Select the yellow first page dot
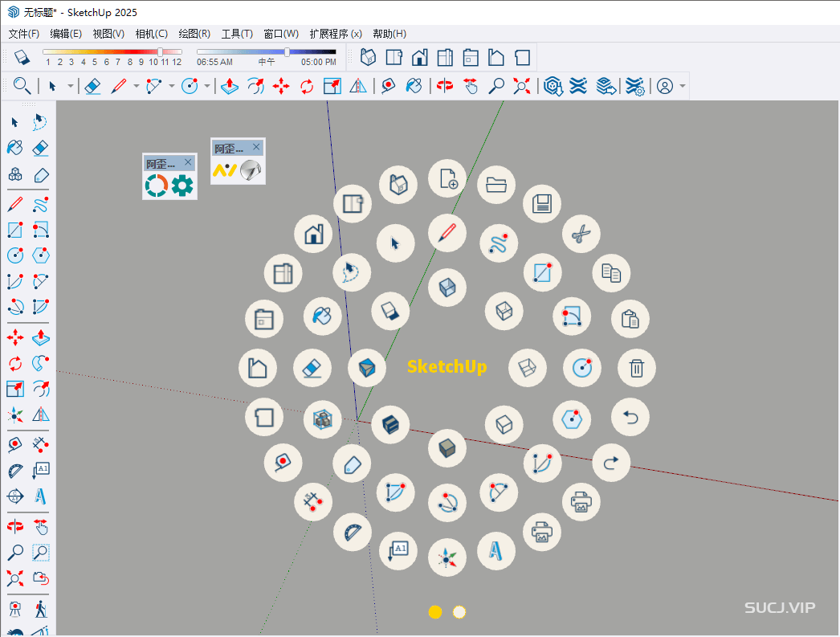The width and height of the screenshot is (840, 637). click(435, 612)
